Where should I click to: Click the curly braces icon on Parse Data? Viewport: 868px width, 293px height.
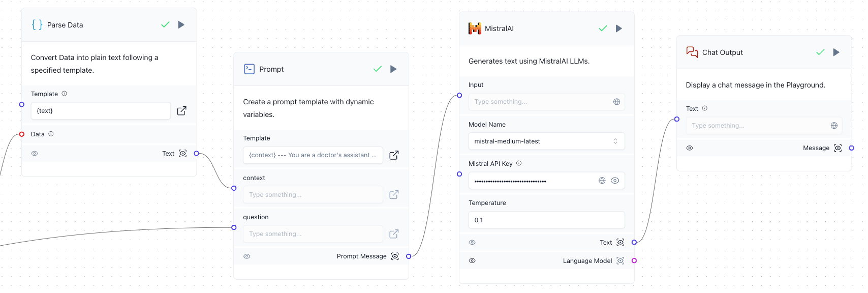click(x=37, y=24)
